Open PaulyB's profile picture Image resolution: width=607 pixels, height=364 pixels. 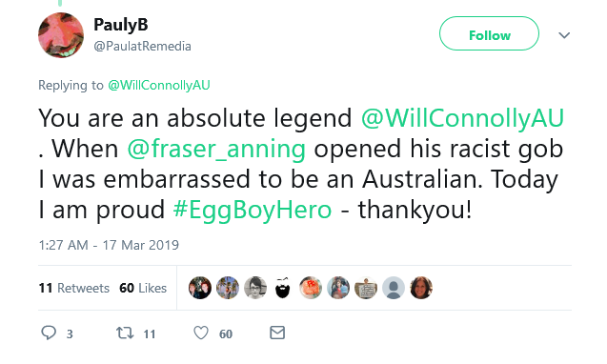61,35
